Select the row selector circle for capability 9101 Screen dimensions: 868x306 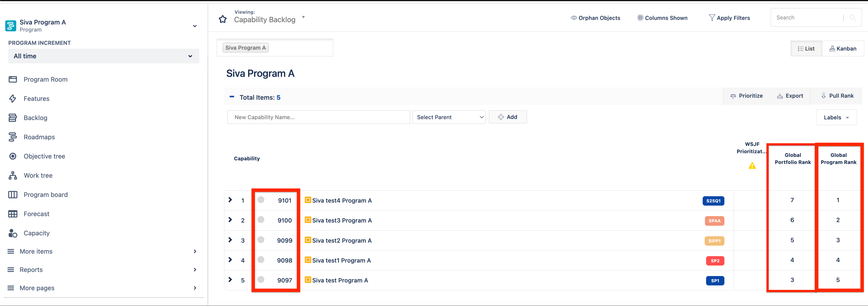pos(261,200)
